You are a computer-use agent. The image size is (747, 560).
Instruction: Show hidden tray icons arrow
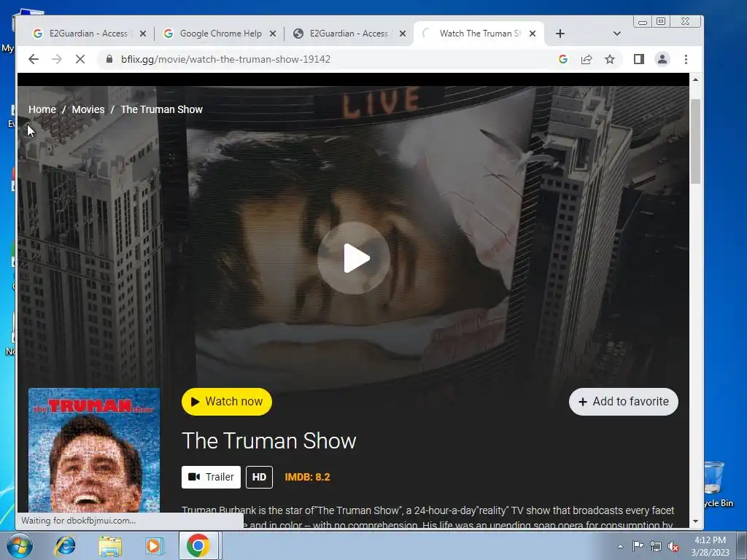click(x=620, y=546)
